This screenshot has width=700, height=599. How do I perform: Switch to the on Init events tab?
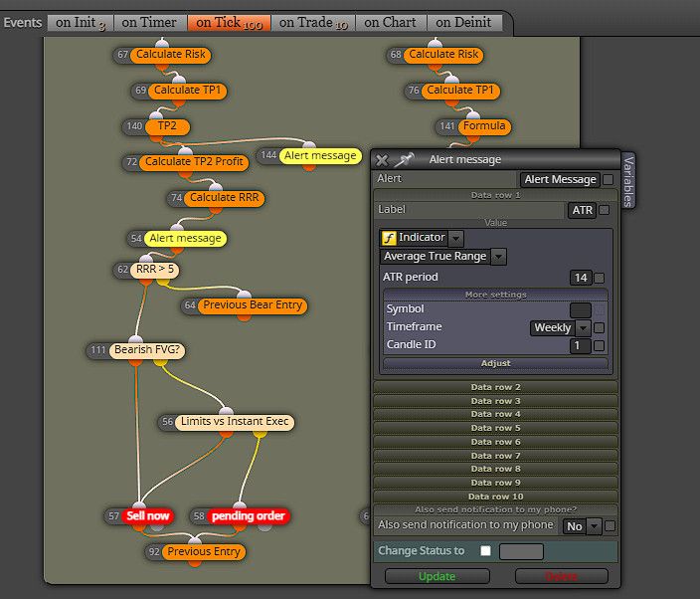click(x=81, y=23)
